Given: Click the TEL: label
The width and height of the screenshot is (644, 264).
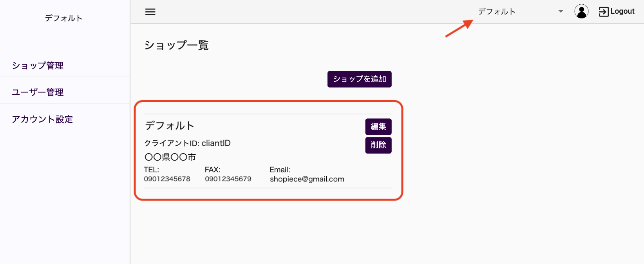Looking at the screenshot, I should (152, 170).
